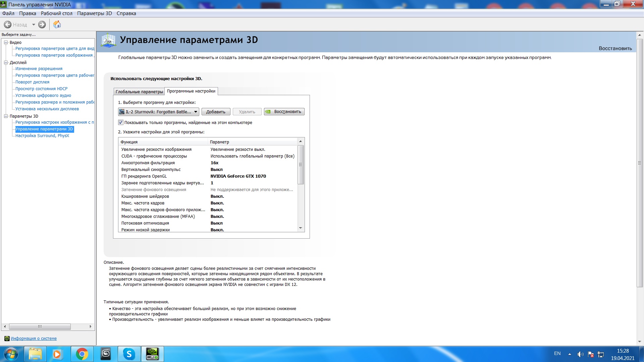Click the forward navigation arrow icon
This screenshot has width=644, height=362.
42,24
